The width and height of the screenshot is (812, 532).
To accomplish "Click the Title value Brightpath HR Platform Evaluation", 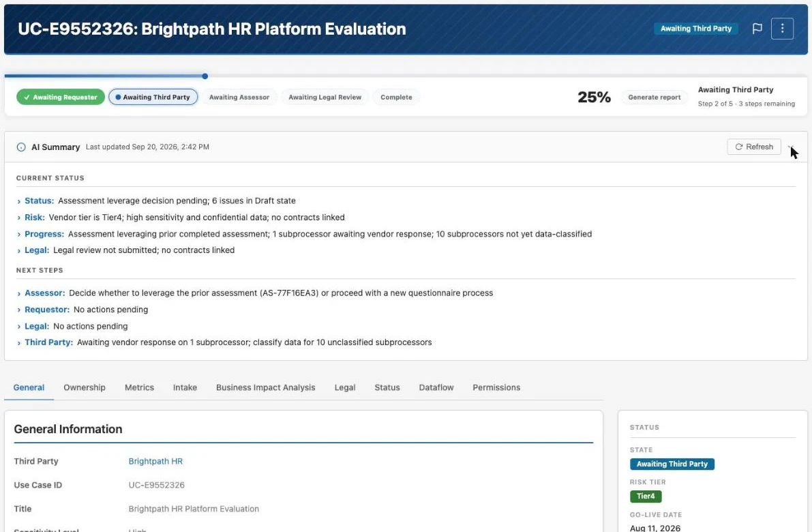I will 194,509.
